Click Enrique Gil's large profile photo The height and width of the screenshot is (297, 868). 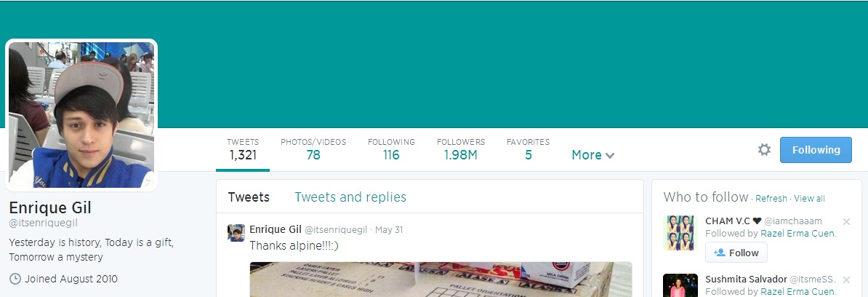click(x=81, y=115)
